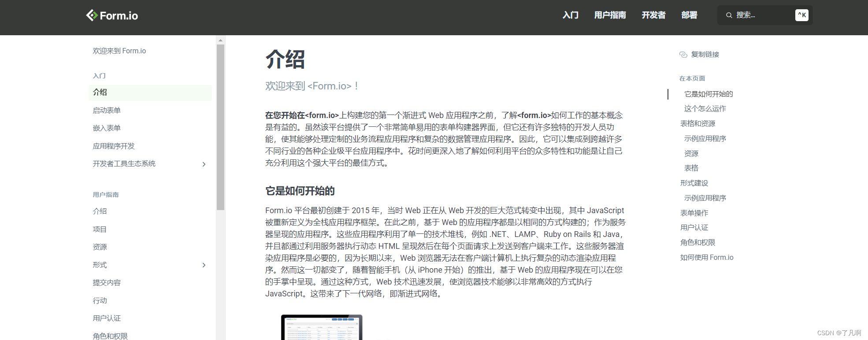Click the laptop screenshot thumbnail
The width and height of the screenshot is (868, 340).
322,327
